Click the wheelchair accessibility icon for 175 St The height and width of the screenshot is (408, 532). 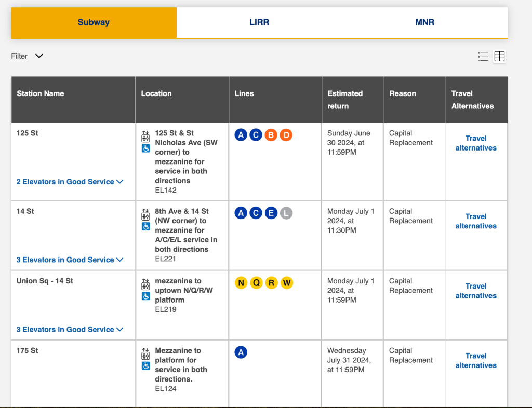coord(146,366)
